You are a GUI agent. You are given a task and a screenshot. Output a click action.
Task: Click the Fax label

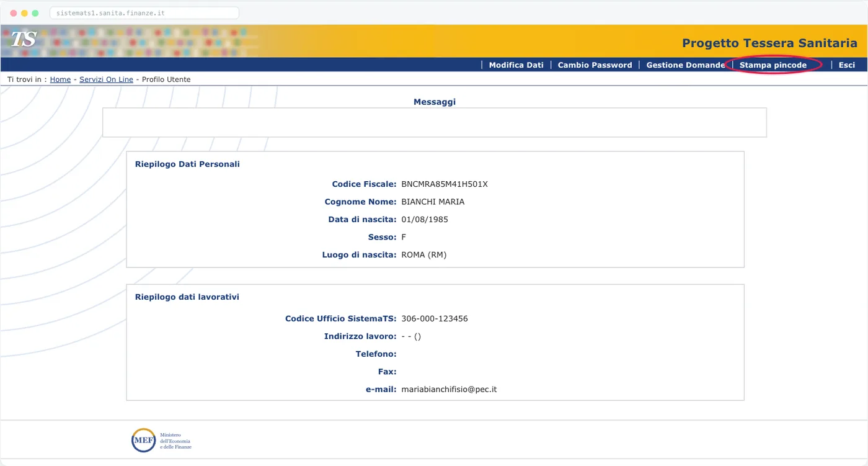[x=387, y=372]
